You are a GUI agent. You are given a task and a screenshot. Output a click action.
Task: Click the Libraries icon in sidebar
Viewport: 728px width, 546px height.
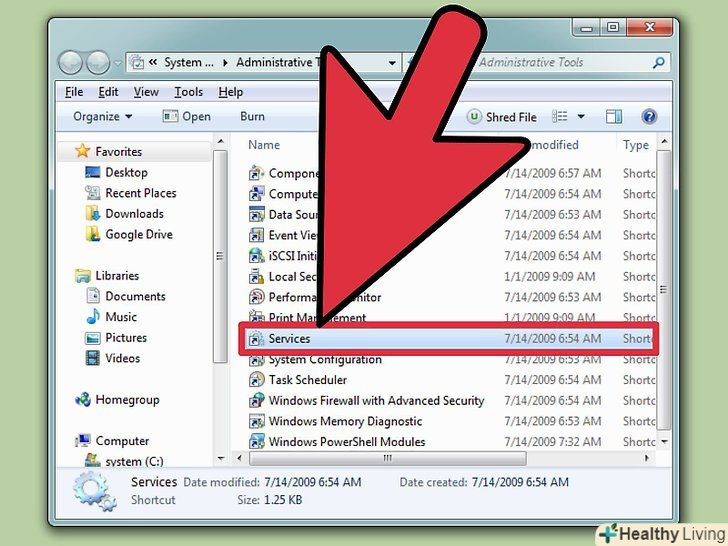click(x=83, y=276)
